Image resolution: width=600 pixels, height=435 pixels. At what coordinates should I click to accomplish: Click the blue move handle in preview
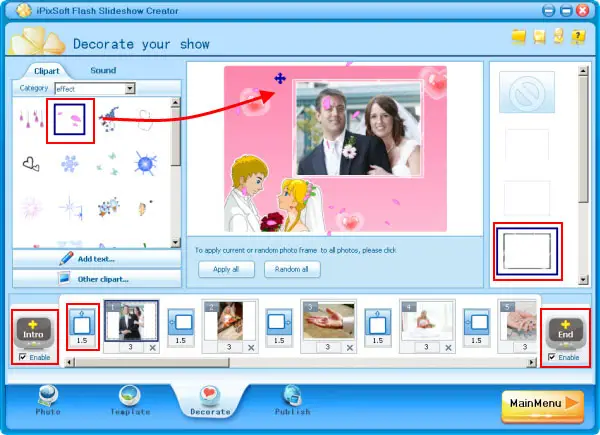tap(280, 78)
